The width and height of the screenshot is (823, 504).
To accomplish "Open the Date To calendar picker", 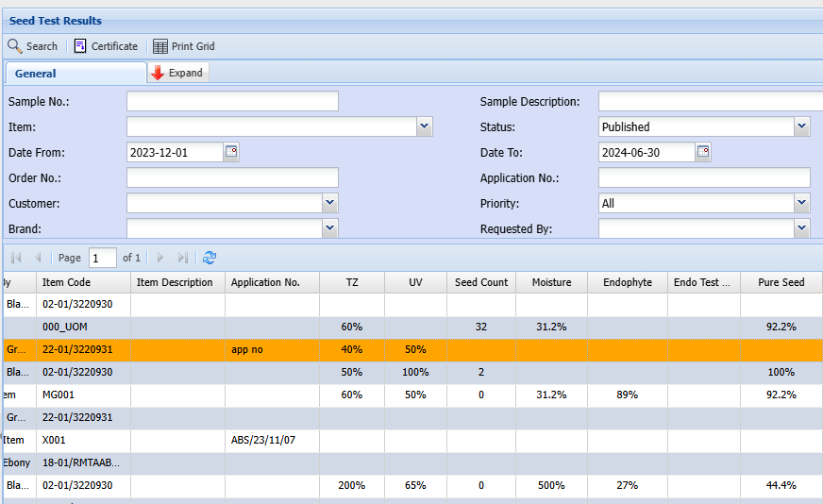I will click(703, 152).
